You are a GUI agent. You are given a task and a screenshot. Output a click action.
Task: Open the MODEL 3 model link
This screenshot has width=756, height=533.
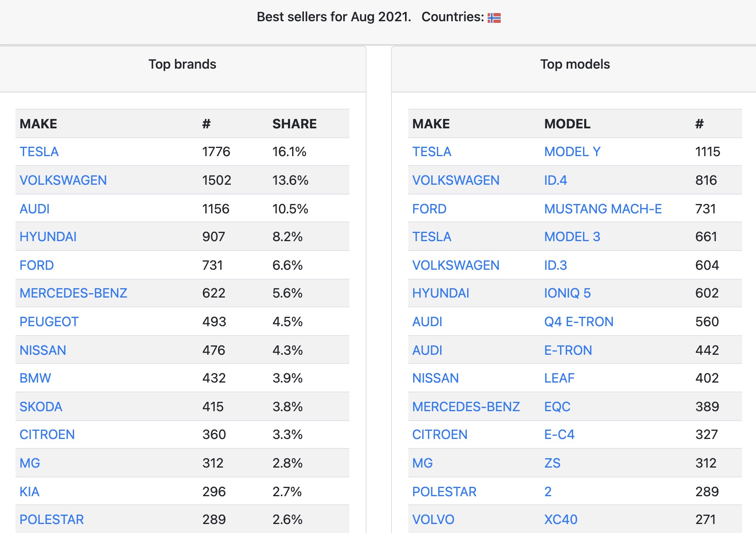point(572,237)
